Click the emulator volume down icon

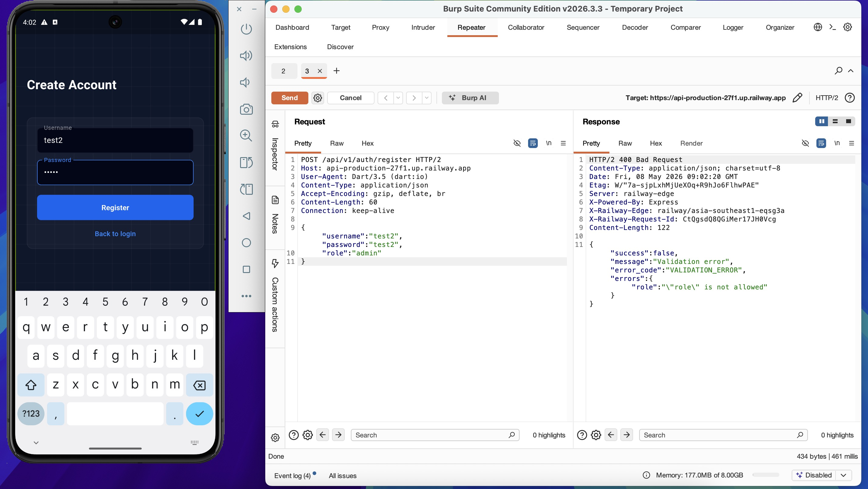click(x=245, y=83)
